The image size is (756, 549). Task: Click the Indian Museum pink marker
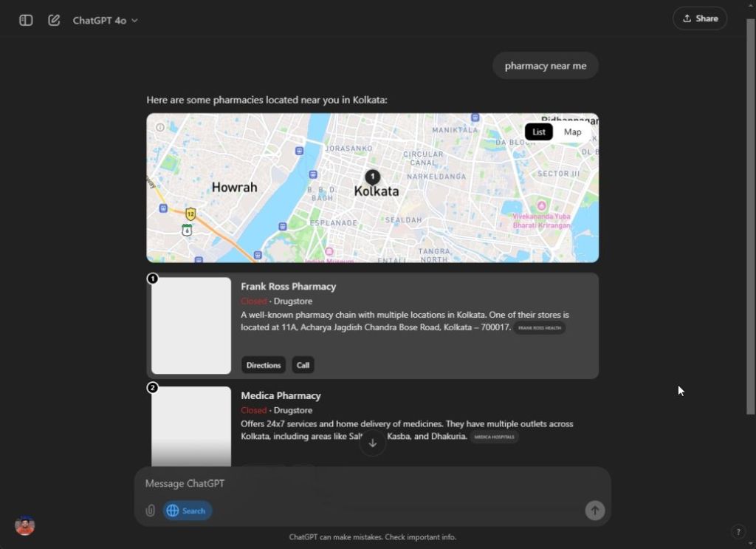pyautogui.click(x=329, y=251)
